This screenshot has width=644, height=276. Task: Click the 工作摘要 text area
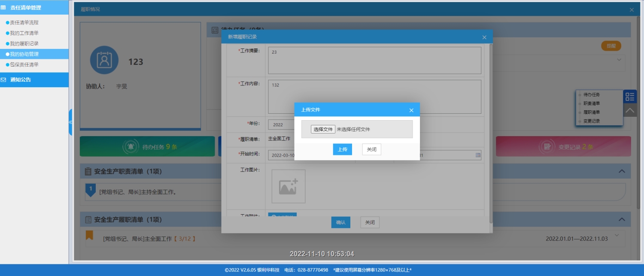coord(374,61)
